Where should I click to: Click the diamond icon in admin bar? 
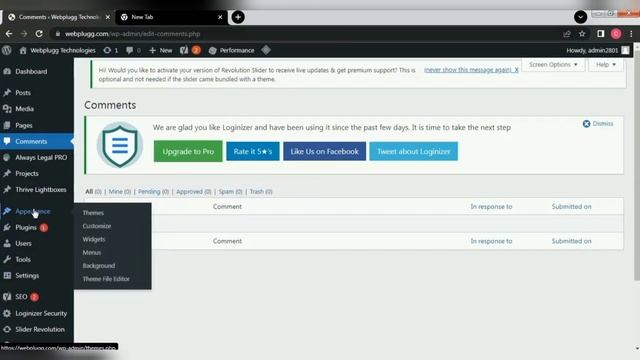point(266,50)
